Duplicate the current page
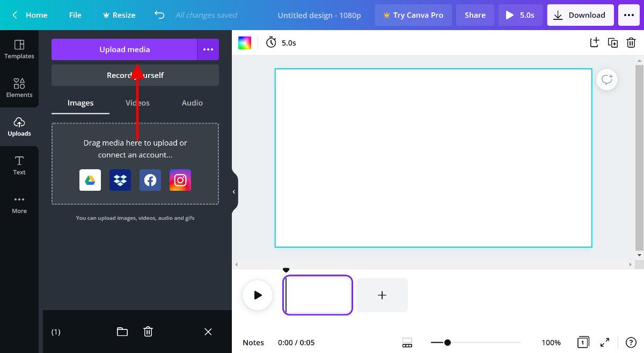This screenshot has width=644, height=353. click(613, 42)
